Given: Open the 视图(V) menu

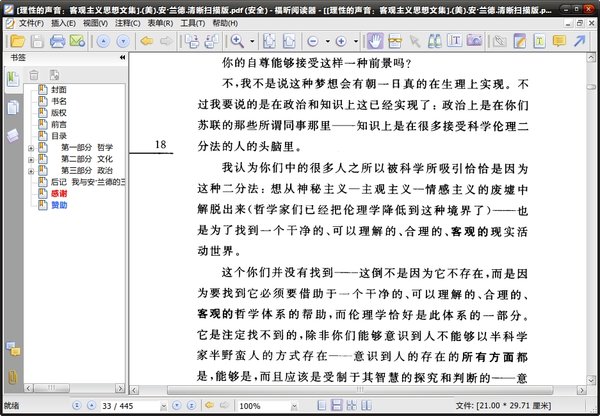Looking at the screenshot, I should [95, 23].
